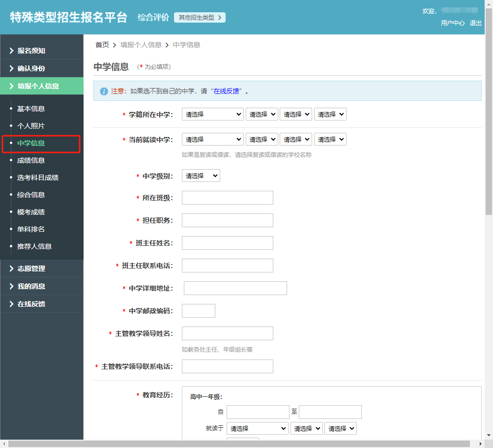Go to 成绩信息 sub-item
493x448 pixels.
31,160
